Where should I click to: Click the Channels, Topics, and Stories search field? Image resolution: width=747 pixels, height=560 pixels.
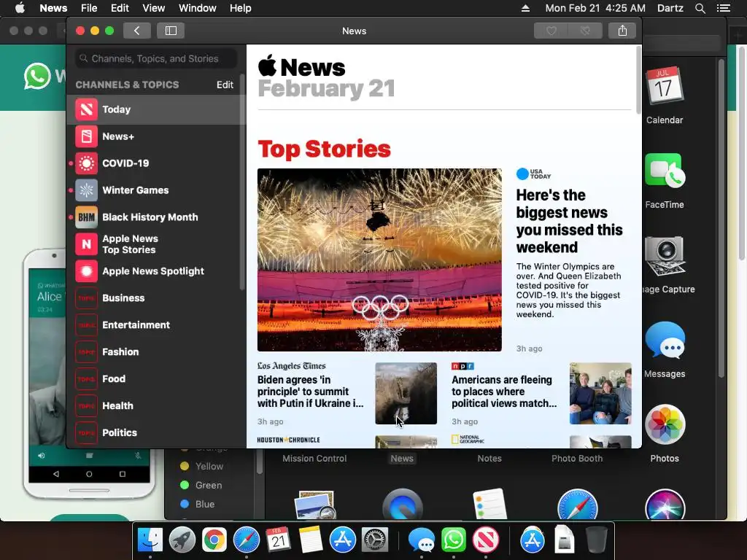pos(156,58)
